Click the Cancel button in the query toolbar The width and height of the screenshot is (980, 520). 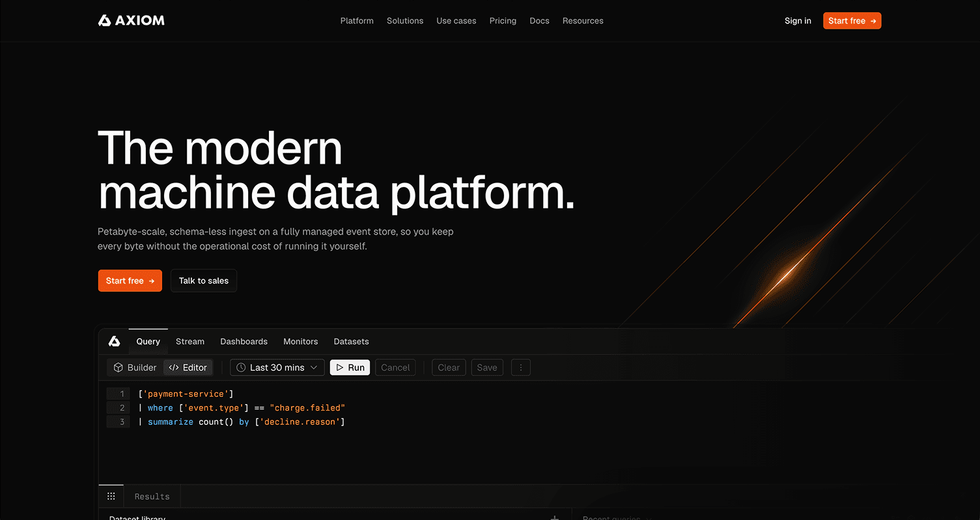pyautogui.click(x=395, y=368)
